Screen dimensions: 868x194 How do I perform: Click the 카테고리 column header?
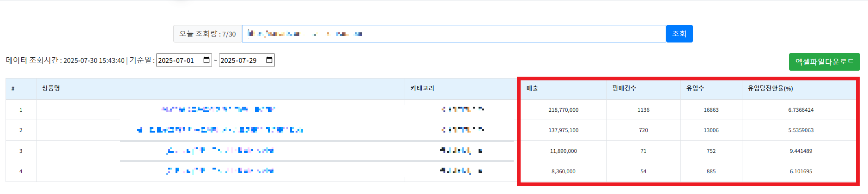click(422, 88)
